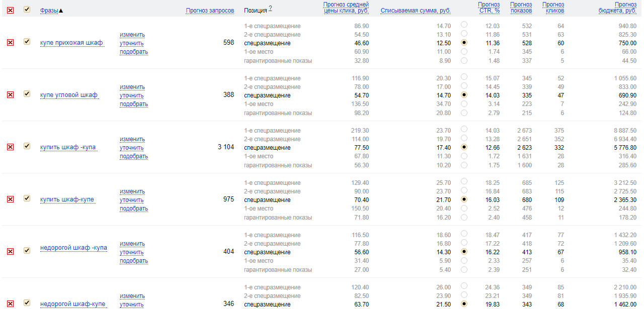This screenshot has width=644, height=309.
Task: Remove 'недорогой шкаф-купе' with red X
Action: pos(10,304)
